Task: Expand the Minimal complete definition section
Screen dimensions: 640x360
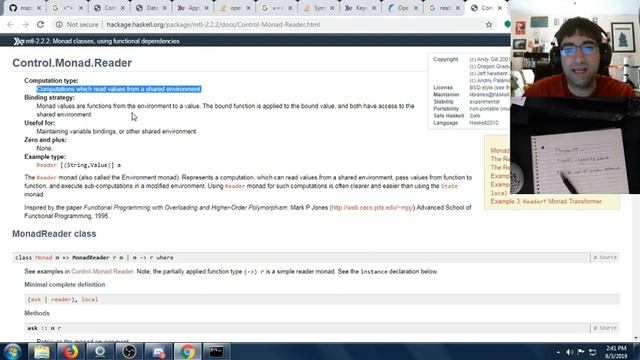Action: pos(64,284)
